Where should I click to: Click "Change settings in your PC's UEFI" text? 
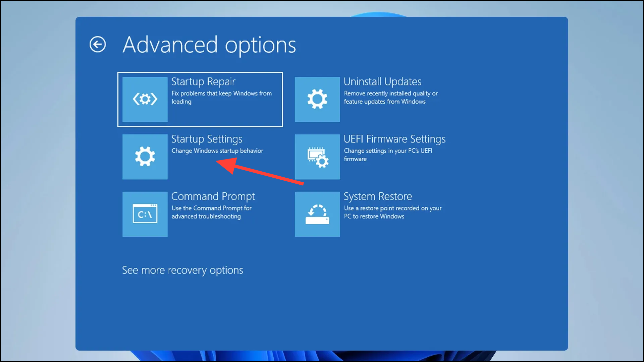coord(388,151)
